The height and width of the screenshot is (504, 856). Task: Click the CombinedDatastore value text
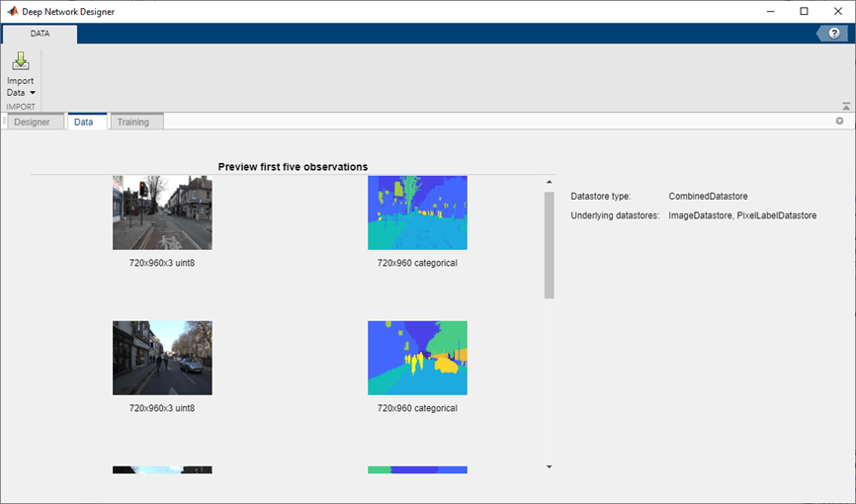(x=708, y=196)
